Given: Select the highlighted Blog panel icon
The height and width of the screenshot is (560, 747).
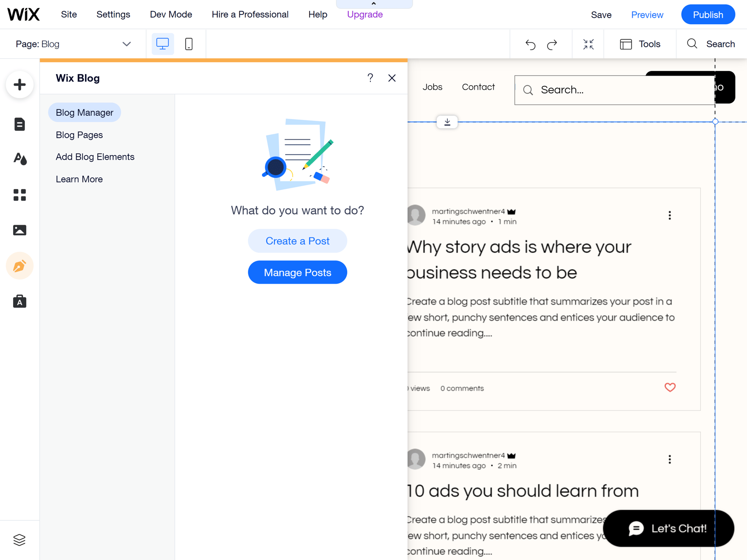Looking at the screenshot, I should (x=20, y=266).
